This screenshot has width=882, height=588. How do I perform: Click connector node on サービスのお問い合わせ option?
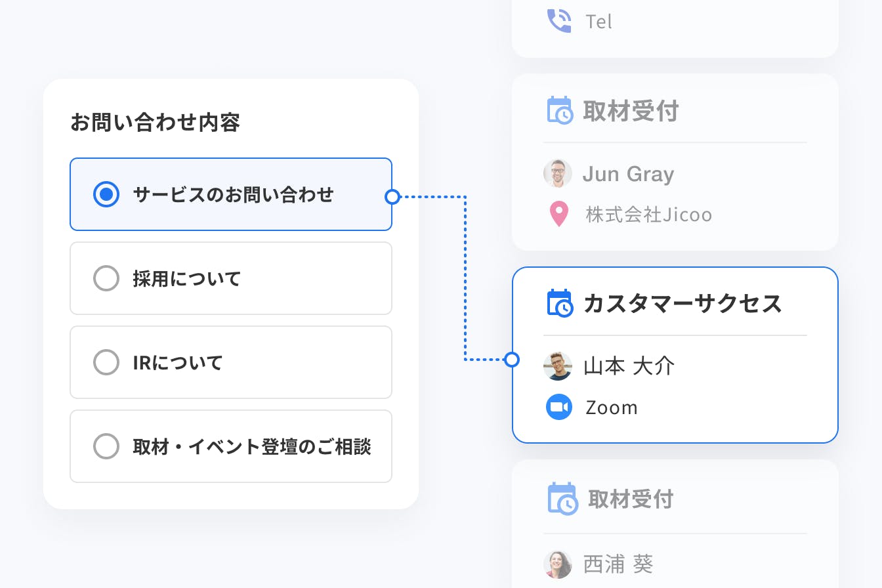392,196
